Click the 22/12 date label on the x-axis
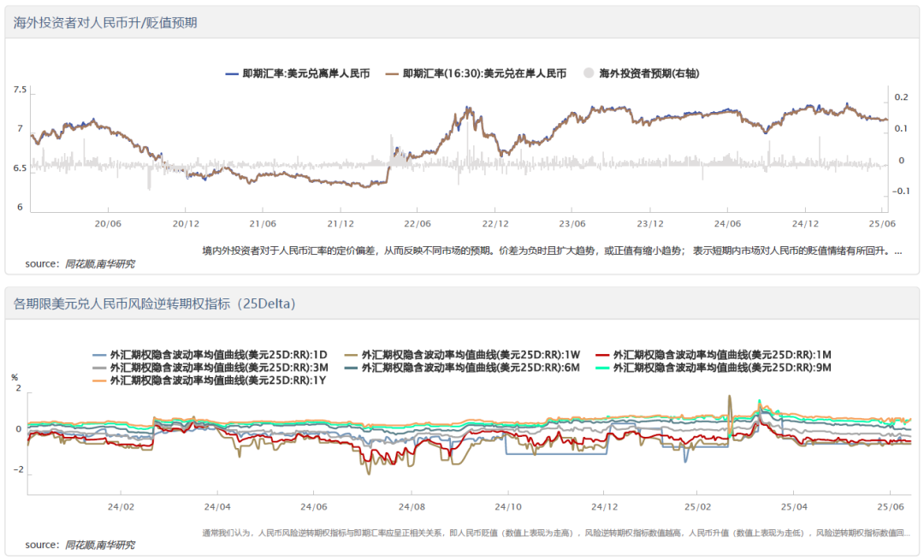Image resolution: width=924 pixels, height=560 pixels. 495,224
